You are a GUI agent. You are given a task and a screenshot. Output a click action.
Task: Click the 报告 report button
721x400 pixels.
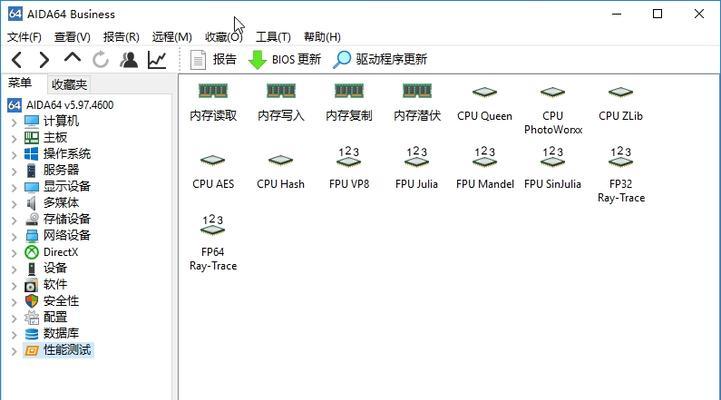pyautogui.click(x=213, y=60)
